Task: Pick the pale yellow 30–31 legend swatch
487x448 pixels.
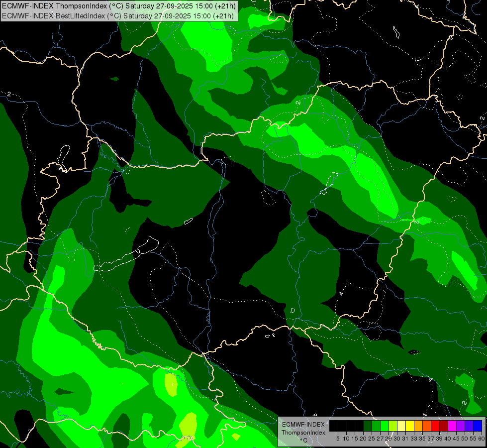Action: 401,426
